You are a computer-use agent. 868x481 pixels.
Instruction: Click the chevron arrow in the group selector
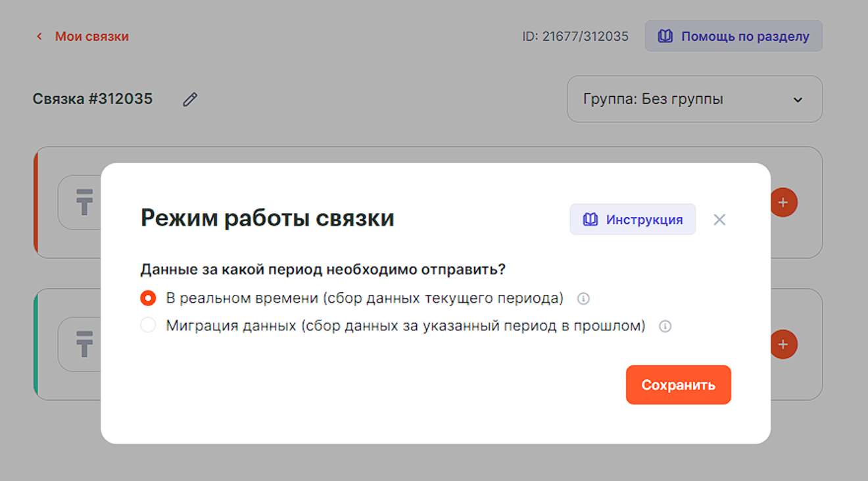[x=798, y=100]
